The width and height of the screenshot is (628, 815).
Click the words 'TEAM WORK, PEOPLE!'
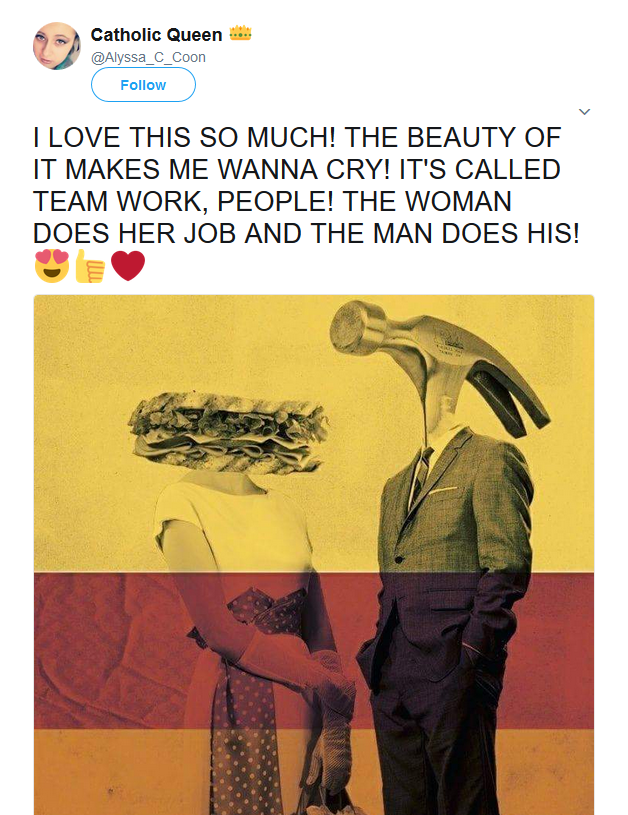point(183,201)
